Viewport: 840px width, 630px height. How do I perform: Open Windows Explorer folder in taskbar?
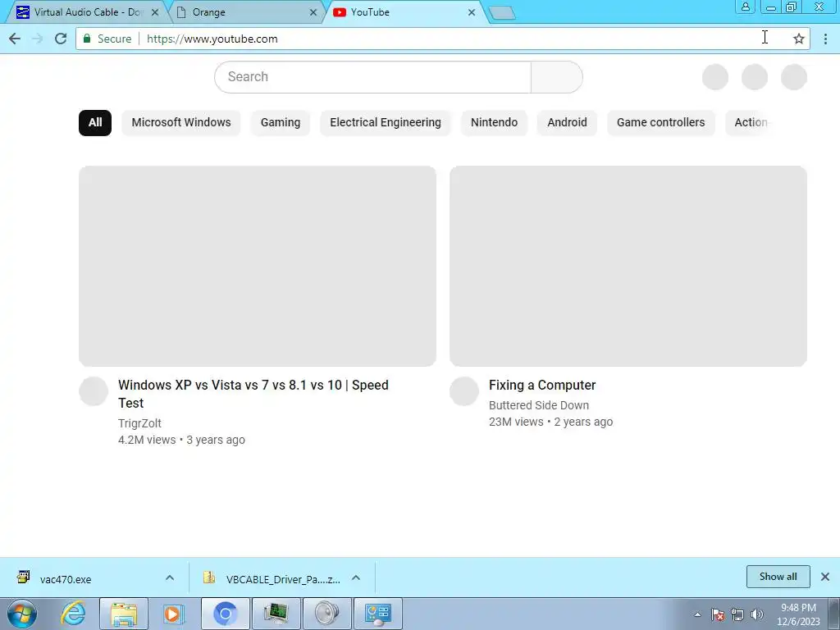(x=124, y=614)
